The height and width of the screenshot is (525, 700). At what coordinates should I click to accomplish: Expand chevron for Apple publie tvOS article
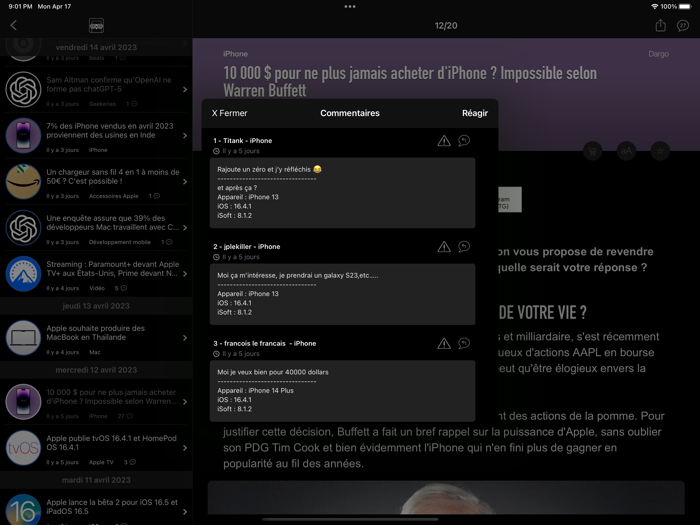(x=185, y=448)
